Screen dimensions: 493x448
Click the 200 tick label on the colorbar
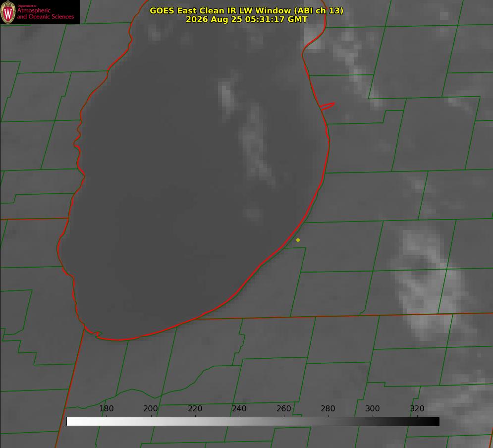coord(150,408)
